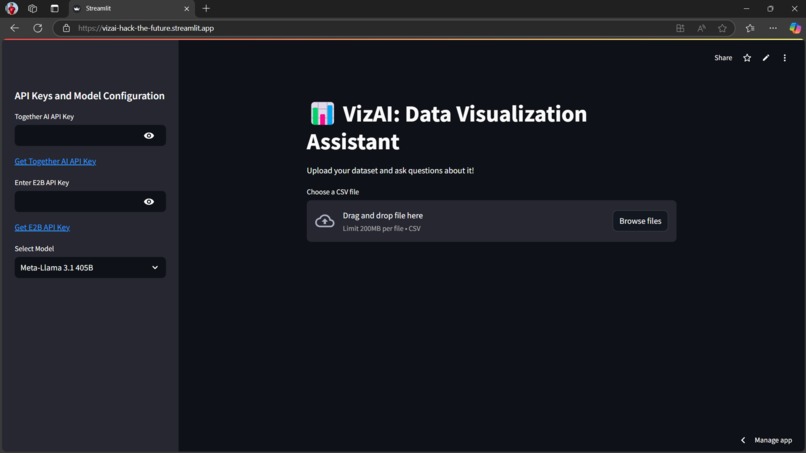The image size is (806, 453).
Task: Click the 'Together AI API Key' label
Action: point(44,117)
